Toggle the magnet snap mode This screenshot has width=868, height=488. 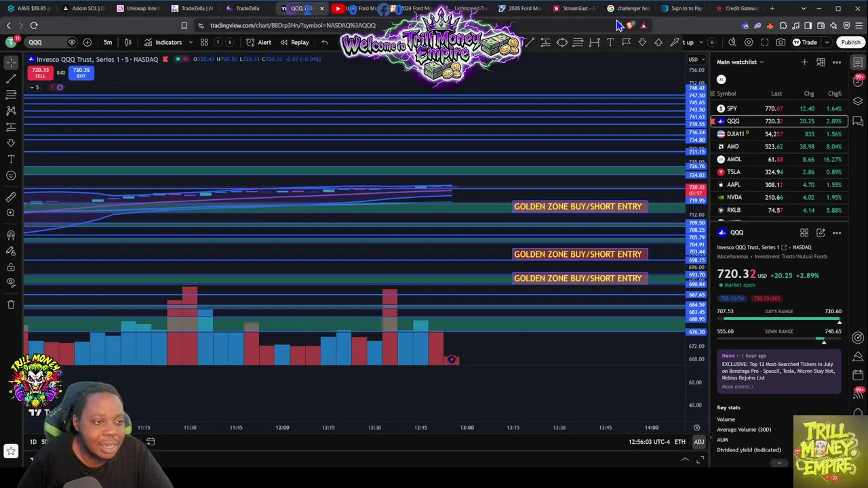[11, 235]
